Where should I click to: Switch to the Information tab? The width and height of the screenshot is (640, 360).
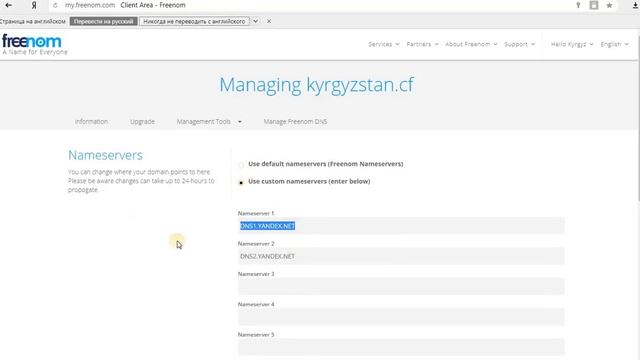click(x=91, y=122)
